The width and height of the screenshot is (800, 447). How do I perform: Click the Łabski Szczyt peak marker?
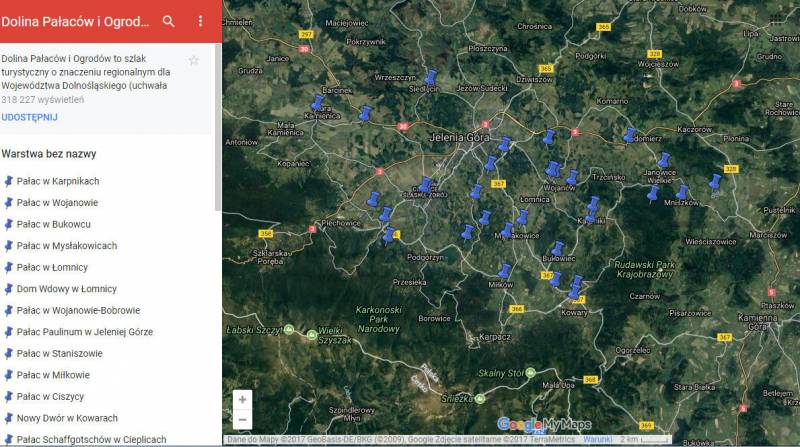click(289, 330)
